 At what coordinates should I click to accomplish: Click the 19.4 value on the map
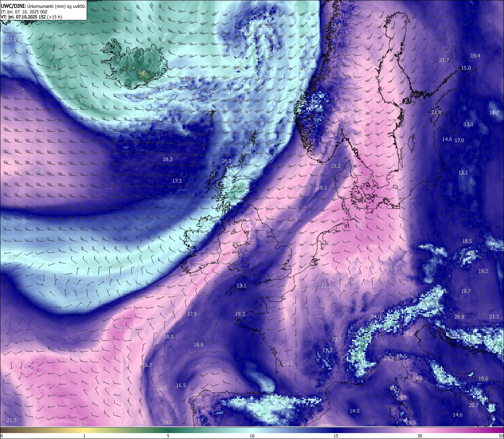click(x=476, y=56)
